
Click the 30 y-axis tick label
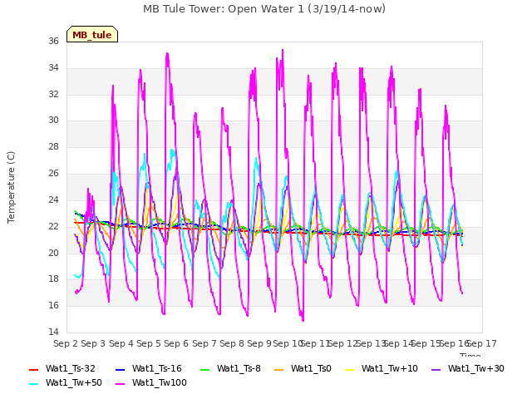53,120
